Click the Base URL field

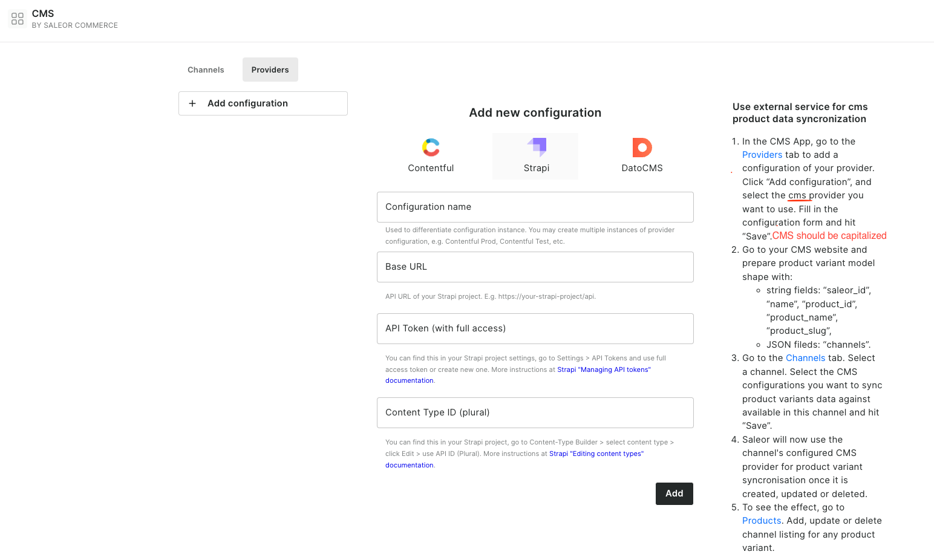[x=535, y=267]
